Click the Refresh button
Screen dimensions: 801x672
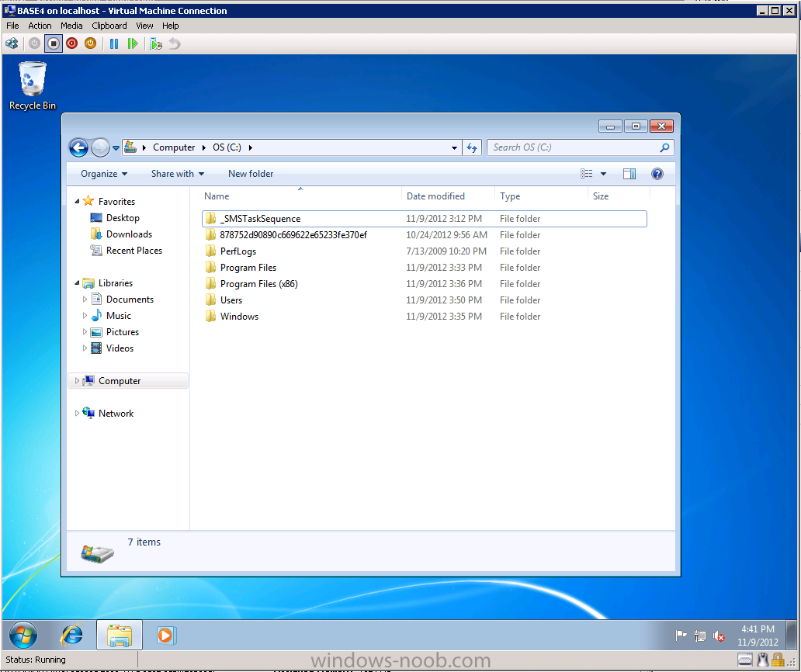(x=472, y=147)
